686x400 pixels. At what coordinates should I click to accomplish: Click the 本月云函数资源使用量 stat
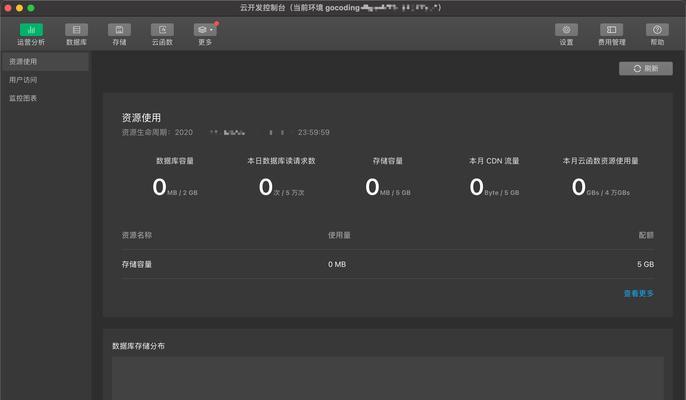(x=600, y=179)
